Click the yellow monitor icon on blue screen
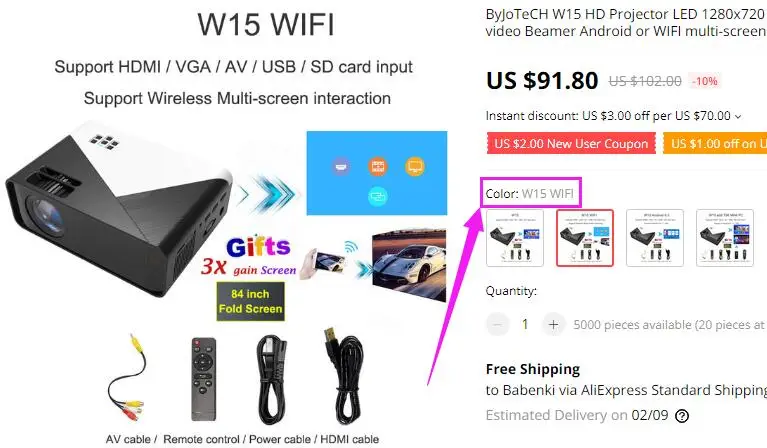The image size is (767, 448). click(x=415, y=167)
